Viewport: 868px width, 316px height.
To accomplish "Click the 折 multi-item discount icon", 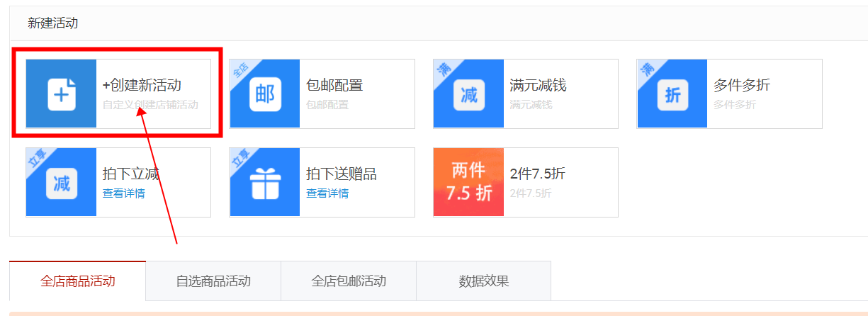I will pos(672,94).
